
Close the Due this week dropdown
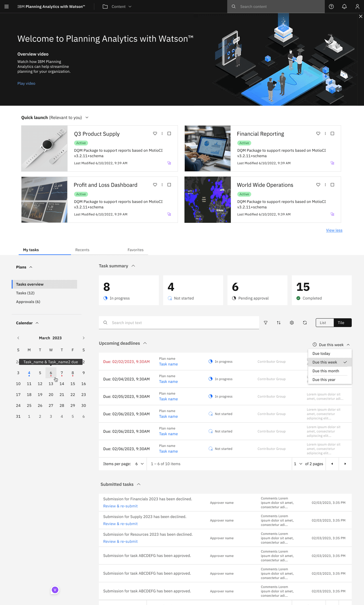(331, 345)
